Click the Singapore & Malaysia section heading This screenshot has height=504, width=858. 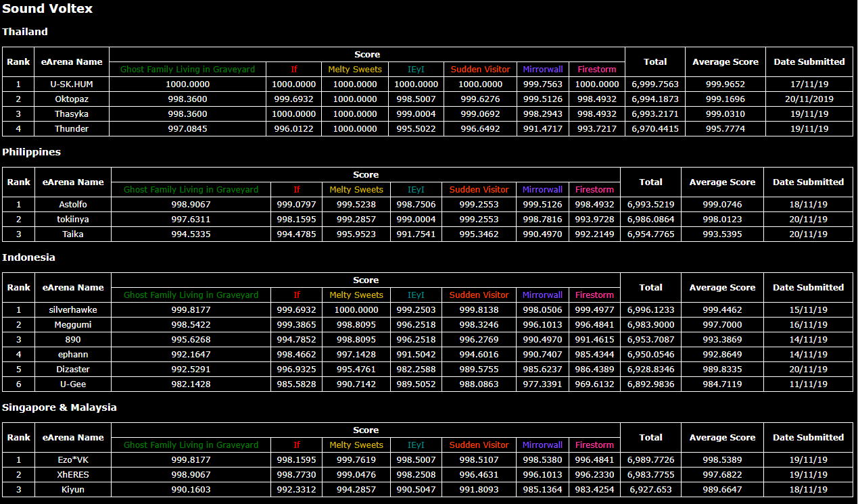pos(59,407)
